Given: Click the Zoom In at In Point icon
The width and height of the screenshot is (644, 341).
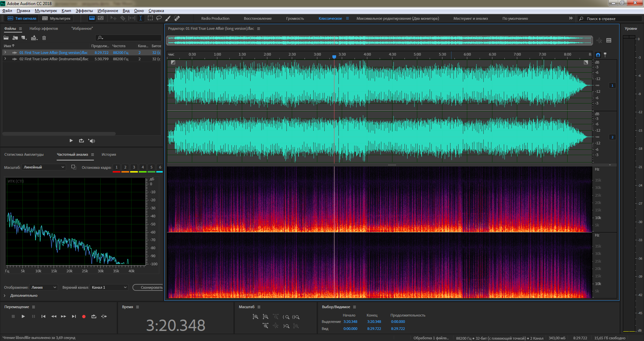Looking at the screenshot, I should pos(286,317).
